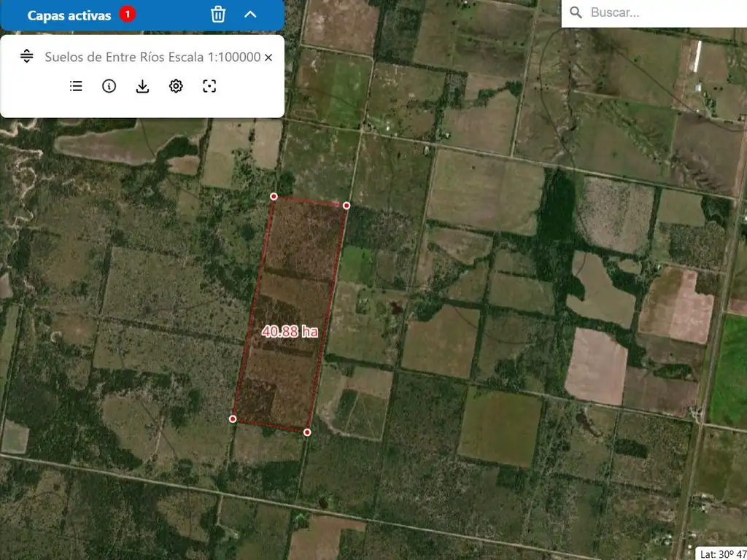
Task: Click the polygon's bottom-left vertex handle
Action: point(233,419)
